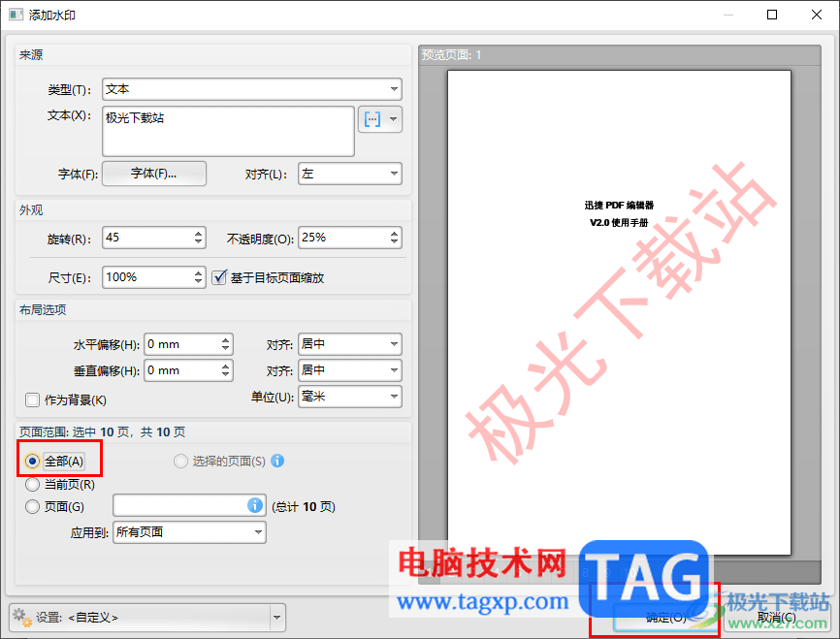The height and width of the screenshot is (639, 840).
Task: Select 页面(G) radio button
Action: coord(32,506)
